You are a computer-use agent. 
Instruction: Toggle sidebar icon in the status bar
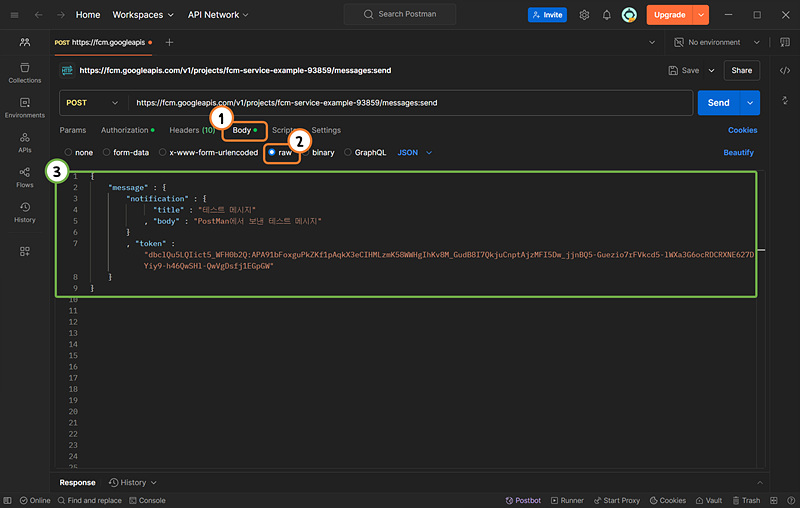[x=7, y=500]
